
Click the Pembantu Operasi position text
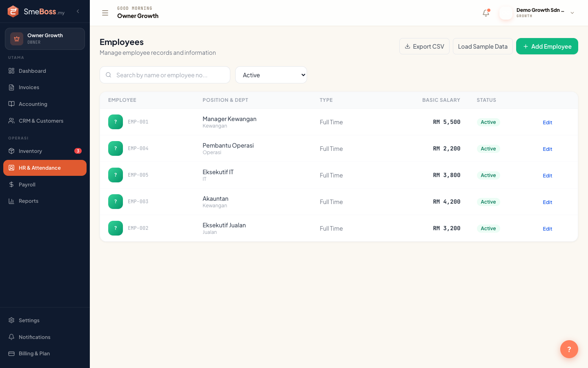pos(228,146)
